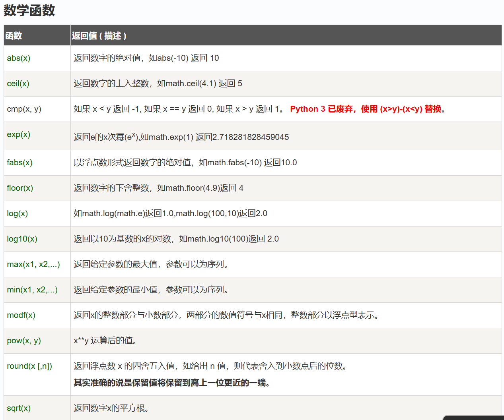The image size is (504, 420).
Task: Open the ceil(x) function link
Action: pyautogui.click(x=18, y=83)
